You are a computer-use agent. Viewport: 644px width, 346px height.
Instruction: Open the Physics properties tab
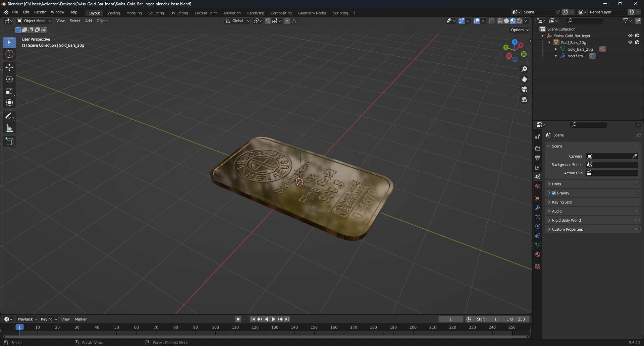coord(538,226)
